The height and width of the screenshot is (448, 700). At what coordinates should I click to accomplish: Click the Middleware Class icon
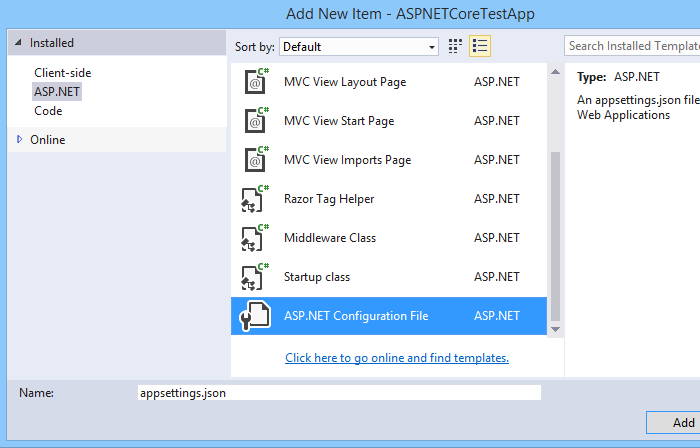tap(257, 238)
